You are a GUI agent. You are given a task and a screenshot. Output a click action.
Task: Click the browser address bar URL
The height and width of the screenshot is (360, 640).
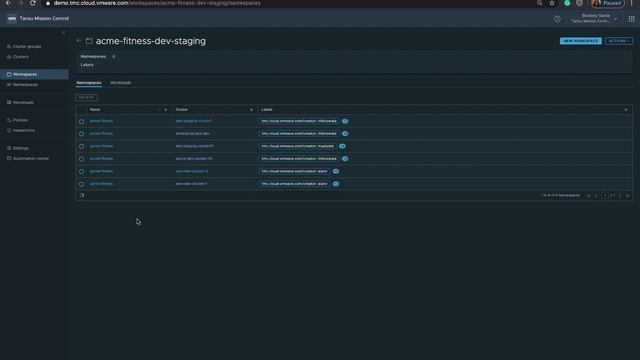(157, 3)
